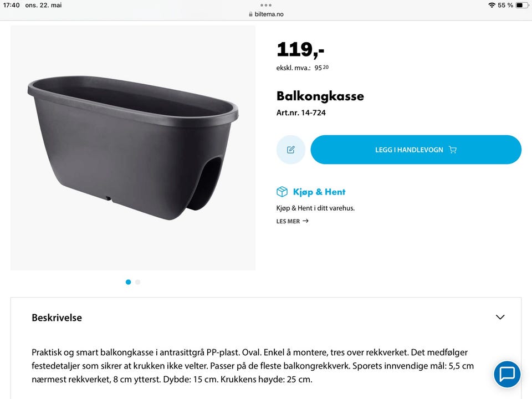Click the battery indicator in the status bar
532x399 pixels.
click(x=521, y=5)
